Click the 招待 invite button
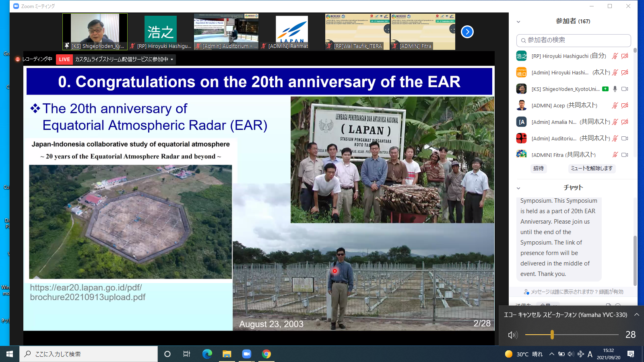644x362 pixels. pyautogui.click(x=539, y=169)
